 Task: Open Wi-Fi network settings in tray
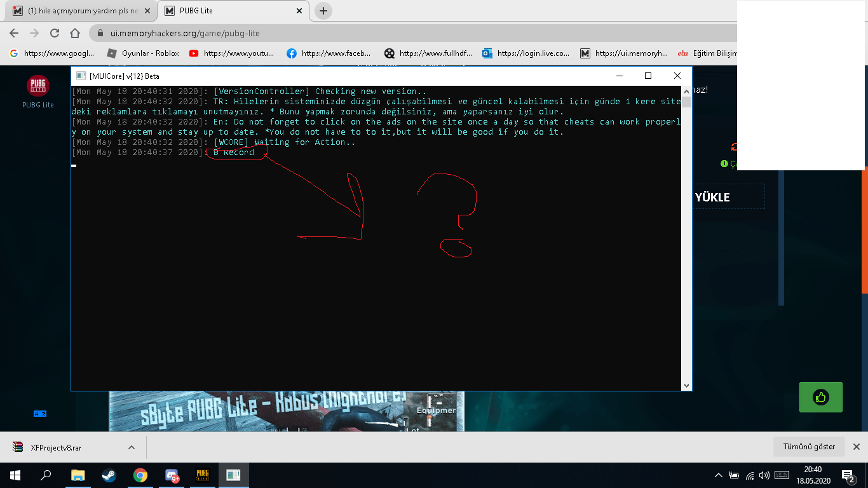click(x=750, y=475)
